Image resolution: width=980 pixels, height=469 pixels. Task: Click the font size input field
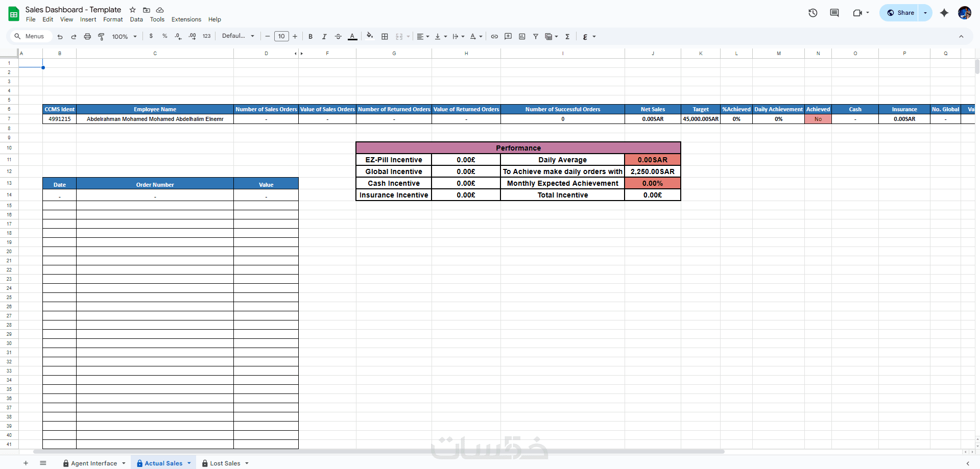(281, 36)
